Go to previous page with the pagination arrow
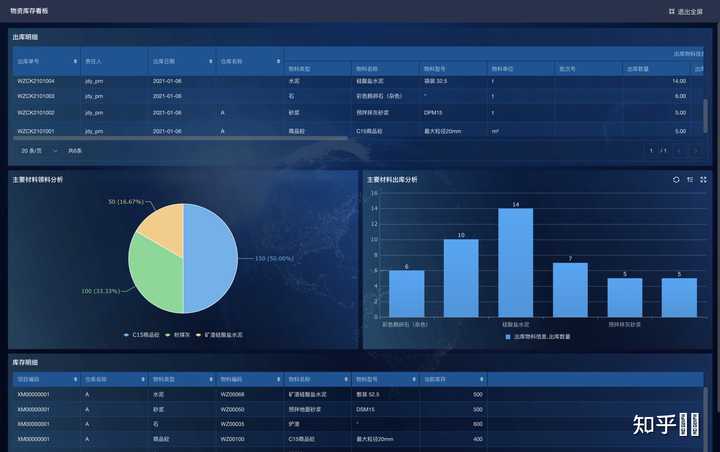 pos(679,150)
